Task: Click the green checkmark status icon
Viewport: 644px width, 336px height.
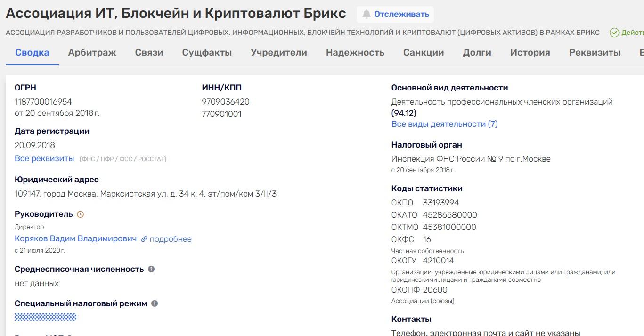Action: [614, 33]
